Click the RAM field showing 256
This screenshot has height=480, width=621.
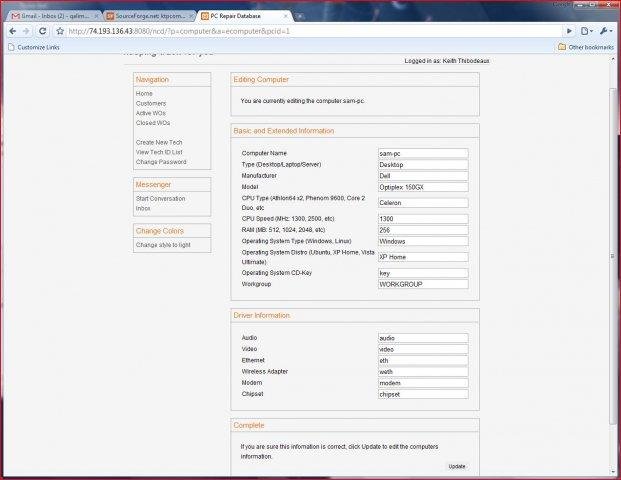423,230
